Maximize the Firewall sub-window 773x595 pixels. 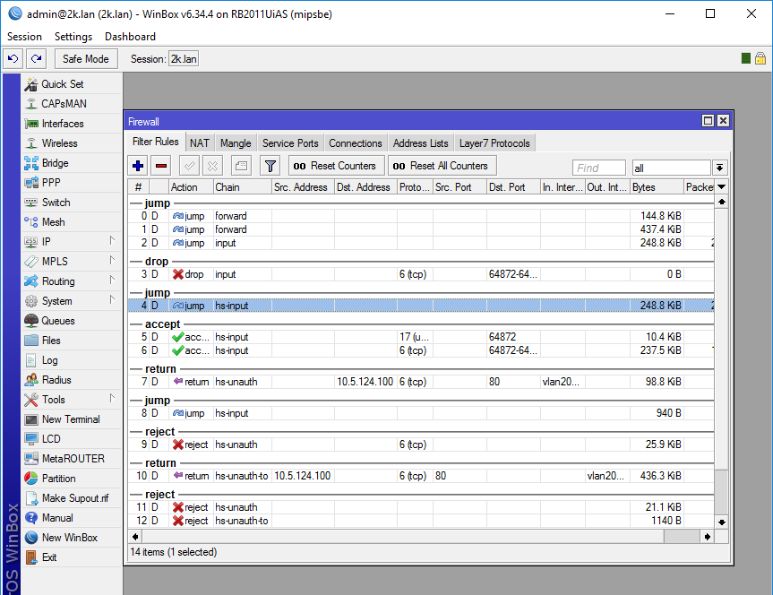pos(707,121)
